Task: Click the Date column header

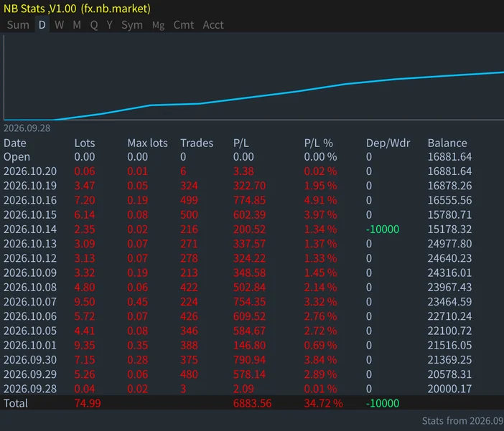Action: tap(15, 143)
